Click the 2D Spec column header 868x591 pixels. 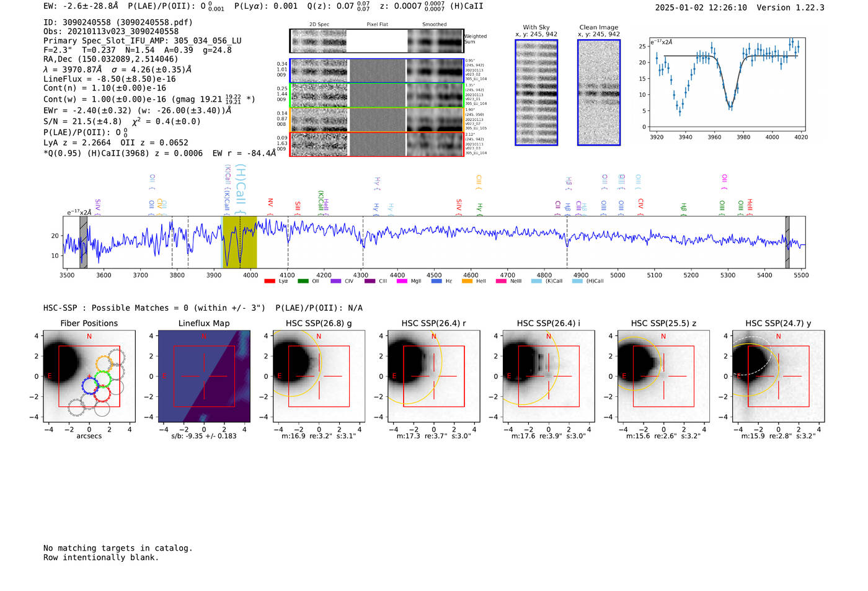[x=319, y=25]
